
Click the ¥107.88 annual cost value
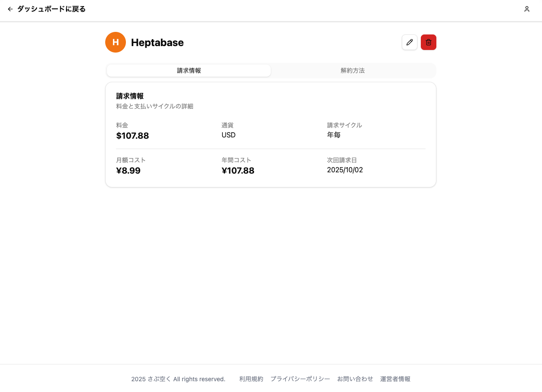tap(238, 171)
